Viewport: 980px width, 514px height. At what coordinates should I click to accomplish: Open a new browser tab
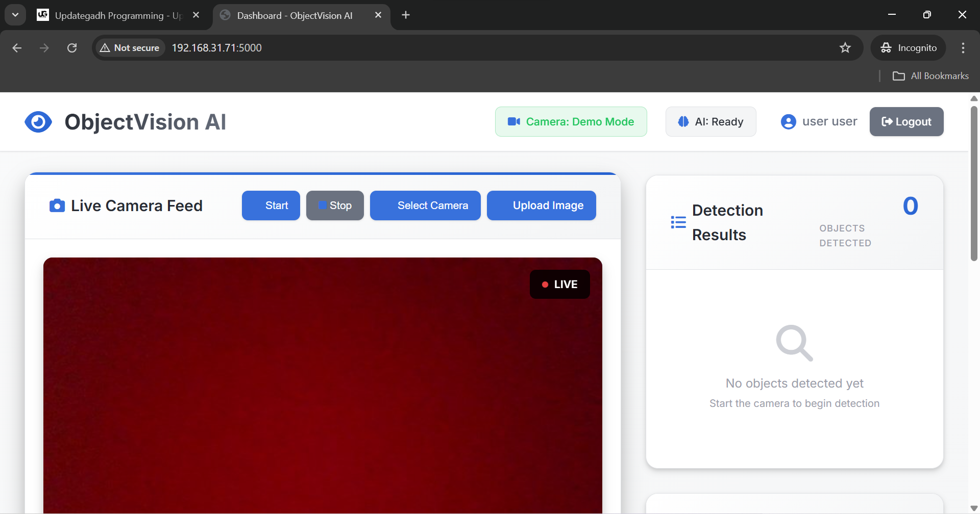click(406, 15)
